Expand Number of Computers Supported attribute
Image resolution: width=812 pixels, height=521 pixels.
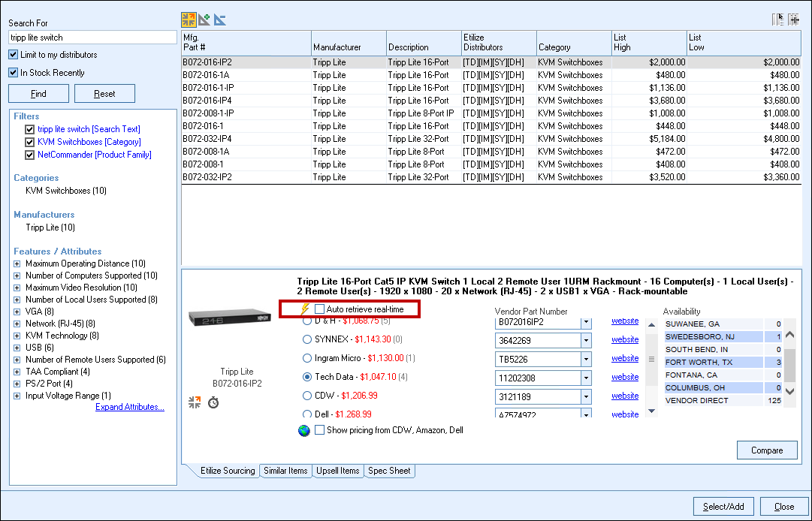(17, 276)
